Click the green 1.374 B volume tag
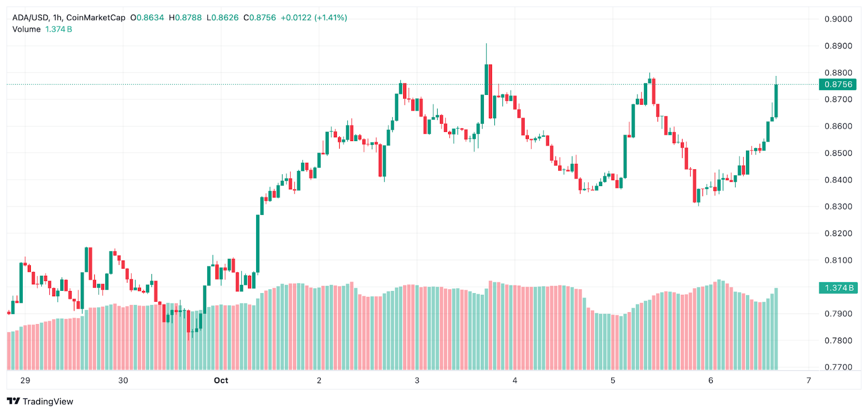The height and width of the screenshot is (413, 868). click(x=838, y=288)
